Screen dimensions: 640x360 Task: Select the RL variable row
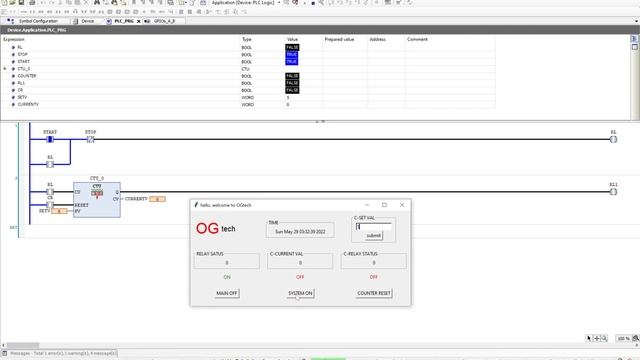tap(247, 47)
